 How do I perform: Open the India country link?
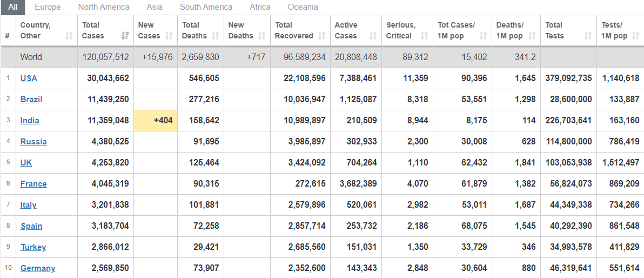[30, 121]
